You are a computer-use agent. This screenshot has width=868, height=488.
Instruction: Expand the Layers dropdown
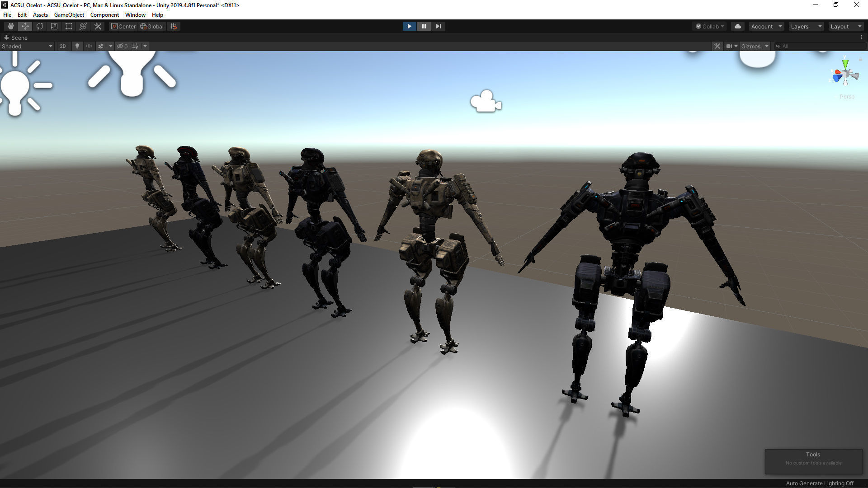(806, 26)
